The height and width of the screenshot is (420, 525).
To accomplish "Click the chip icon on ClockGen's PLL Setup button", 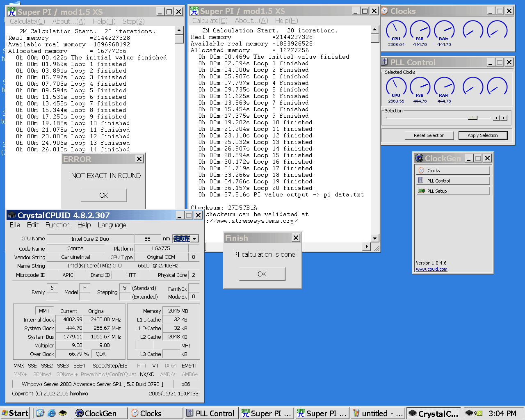I will pyautogui.click(x=421, y=191).
